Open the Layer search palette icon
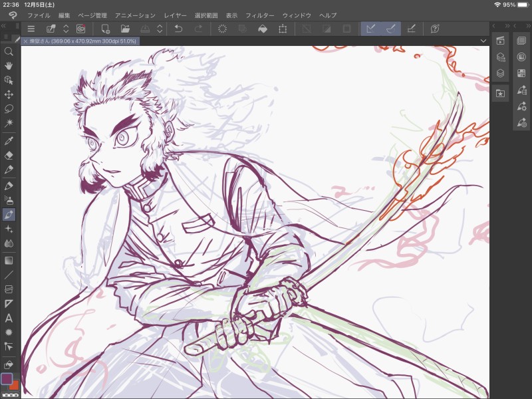This screenshot has width=532, height=399. point(500,57)
